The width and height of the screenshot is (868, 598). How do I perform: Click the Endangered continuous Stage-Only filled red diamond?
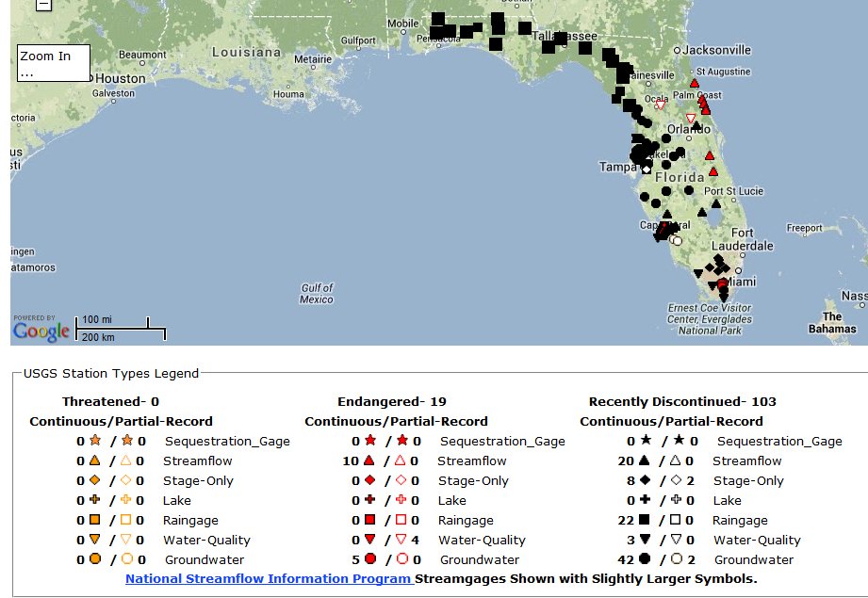click(369, 479)
